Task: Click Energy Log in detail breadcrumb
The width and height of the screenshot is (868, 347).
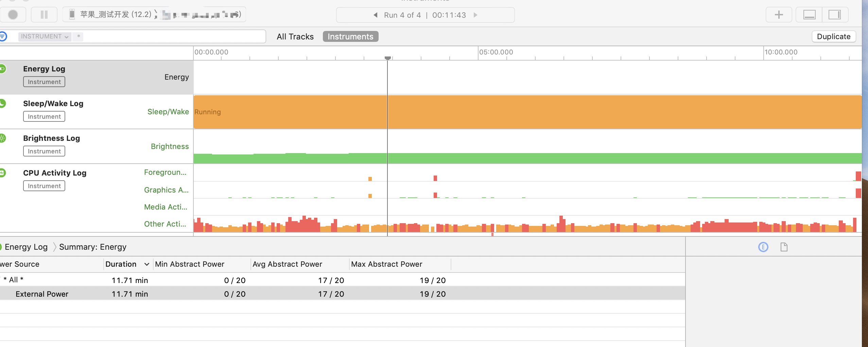Action: click(26, 247)
